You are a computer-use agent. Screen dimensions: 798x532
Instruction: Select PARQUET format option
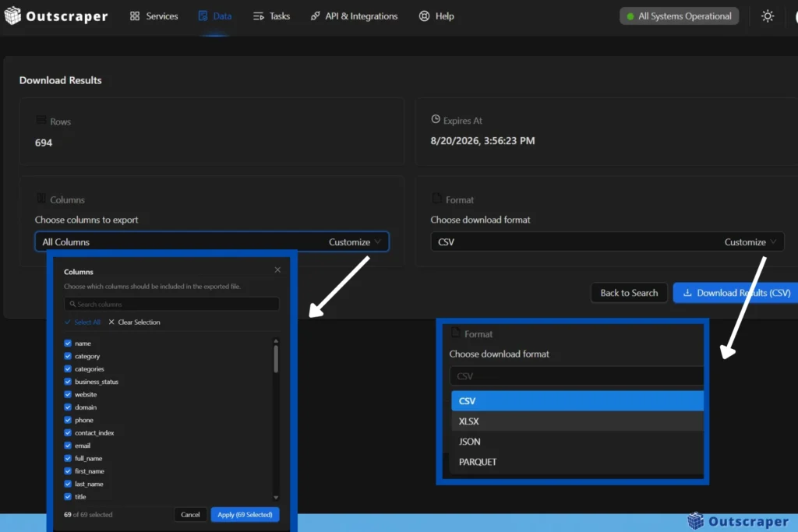click(x=577, y=462)
